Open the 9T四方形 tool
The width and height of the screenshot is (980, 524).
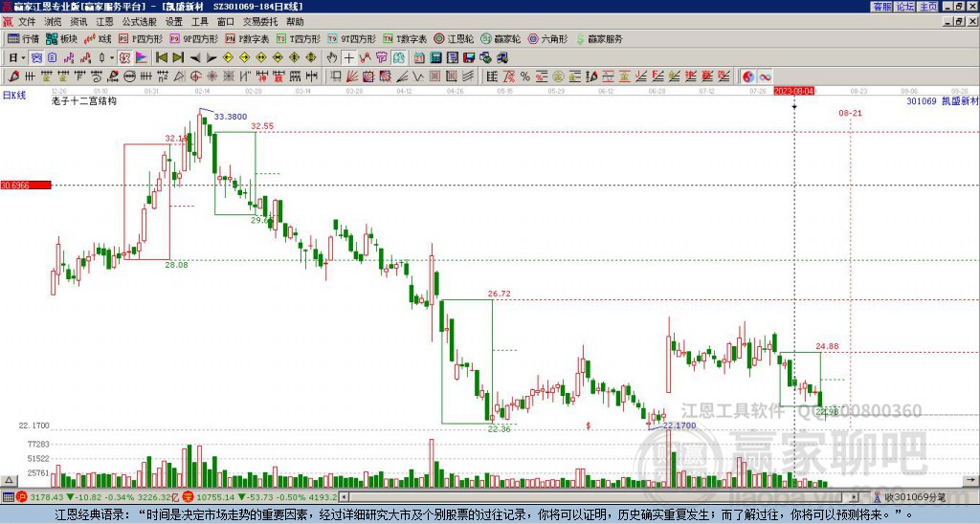click(351, 38)
